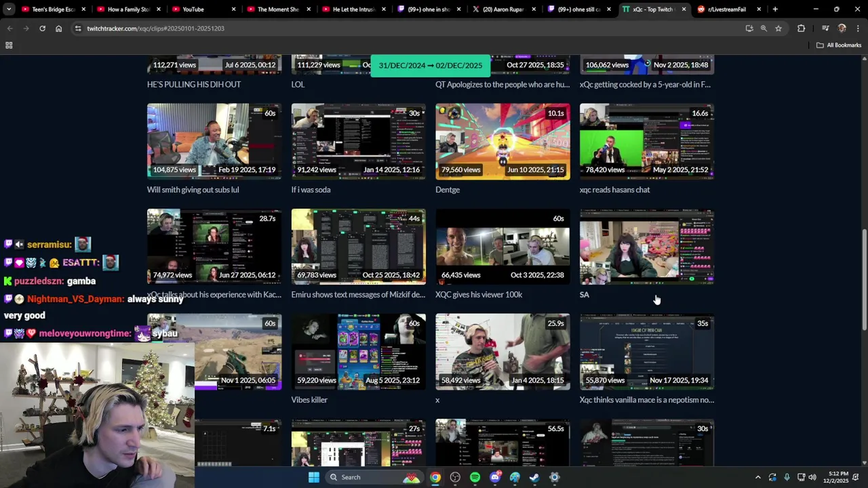Open the Dentge clip thumbnail
This screenshot has height=488, width=868.
tap(502, 142)
